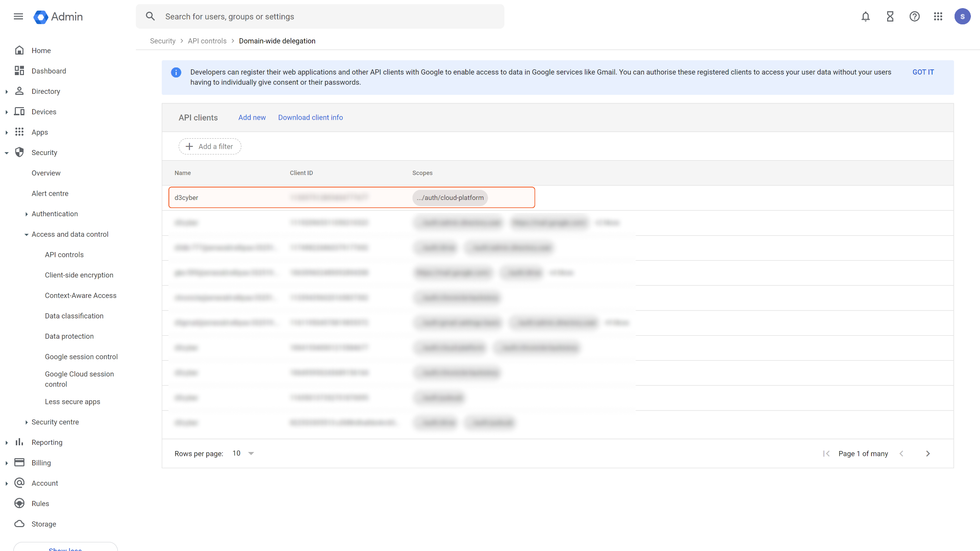Open the Storage cloud icon item

[20, 524]
